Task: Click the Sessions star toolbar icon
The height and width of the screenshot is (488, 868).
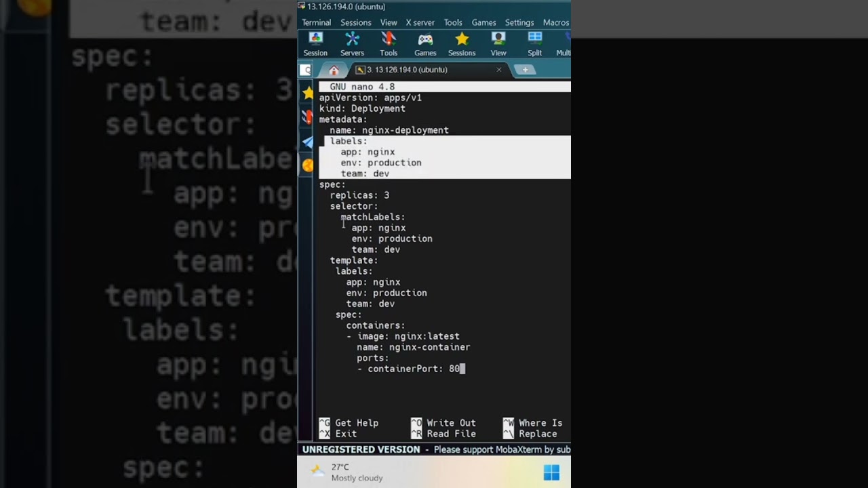Action: pyautogui.click(x=462, y=44)
